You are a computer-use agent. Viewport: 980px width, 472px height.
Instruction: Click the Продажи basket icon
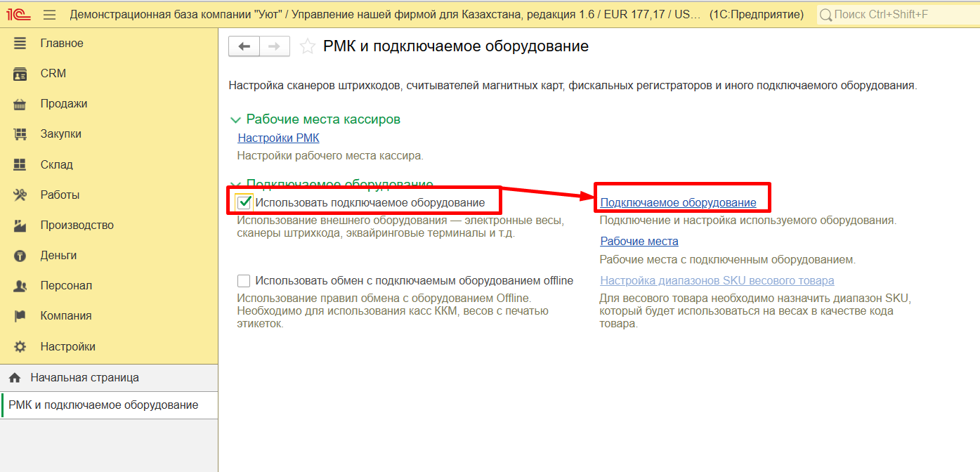(20, 104)
